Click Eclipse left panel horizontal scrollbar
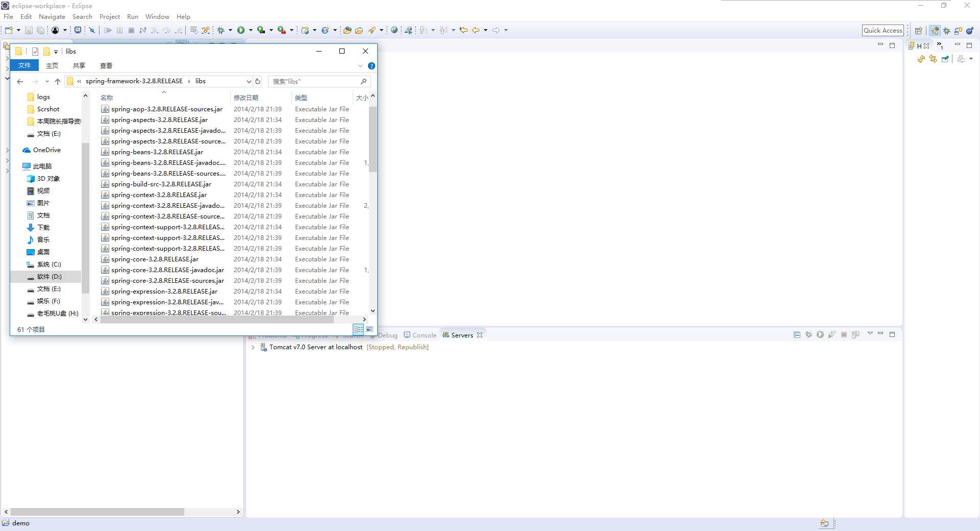This screenshot has width=980, height=531. pyautogui.click(x=97, y=512)
